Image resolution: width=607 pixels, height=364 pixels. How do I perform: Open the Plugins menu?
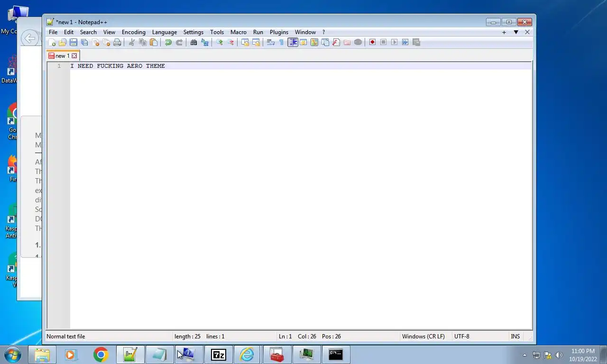279,32
